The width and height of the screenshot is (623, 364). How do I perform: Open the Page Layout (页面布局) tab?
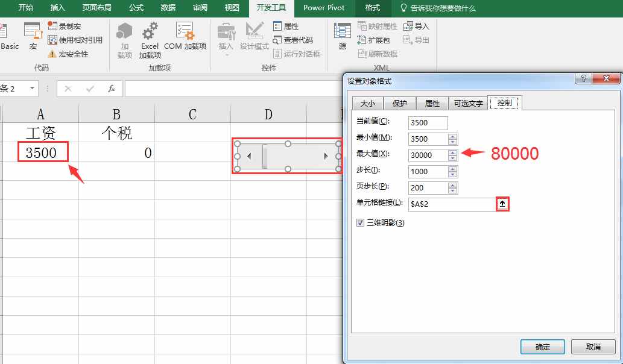[96, 8]
